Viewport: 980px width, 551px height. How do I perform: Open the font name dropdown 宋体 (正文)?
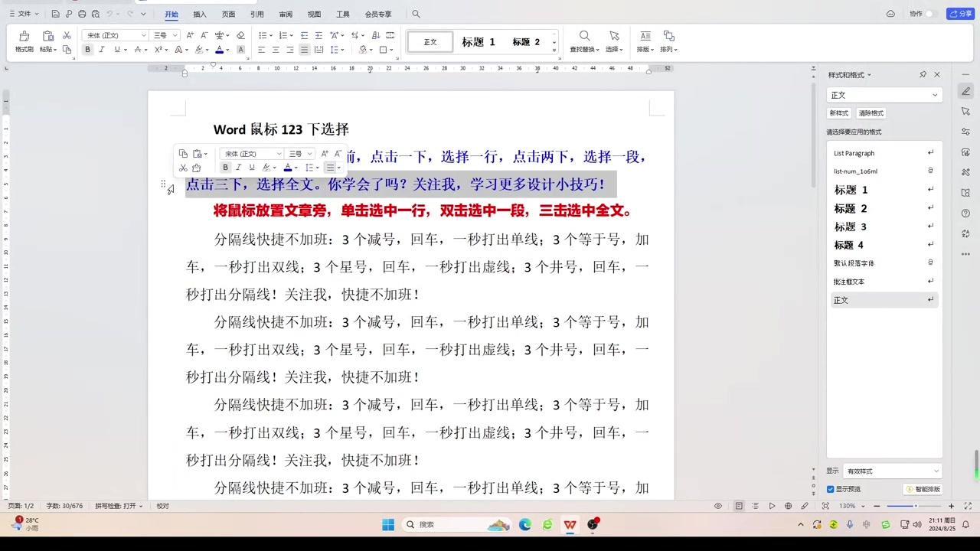115,35
